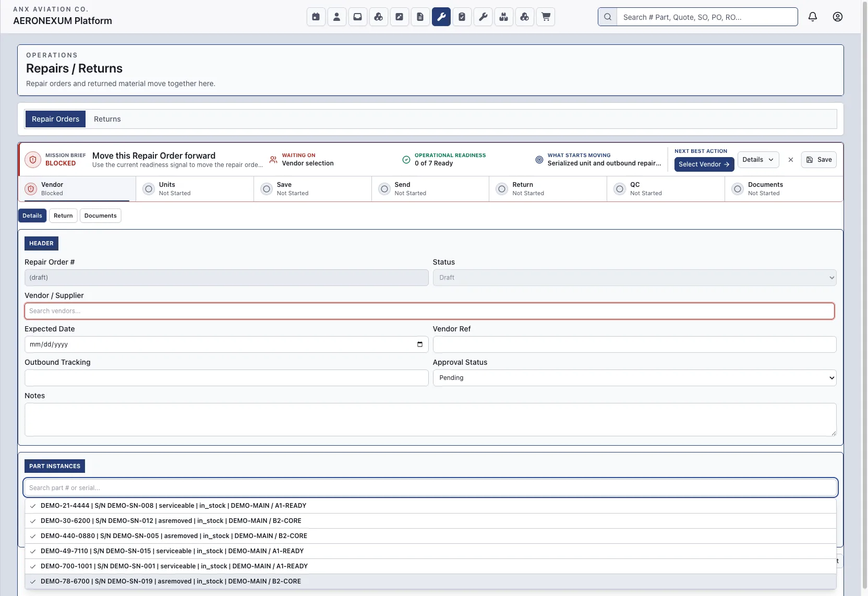This screenshot has height=596, width=868.
Task: Click the AERONEXUM Platform title
Action: (x=63, y=21)
